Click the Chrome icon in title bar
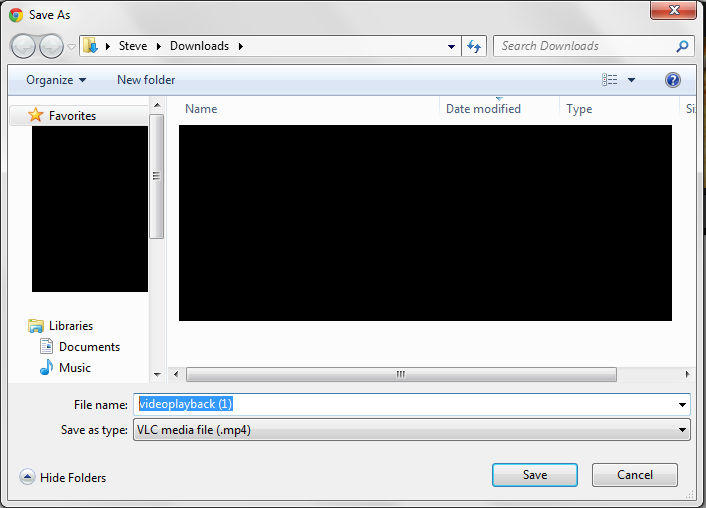This screenshot has height=508, width=706. coord(16,15)
